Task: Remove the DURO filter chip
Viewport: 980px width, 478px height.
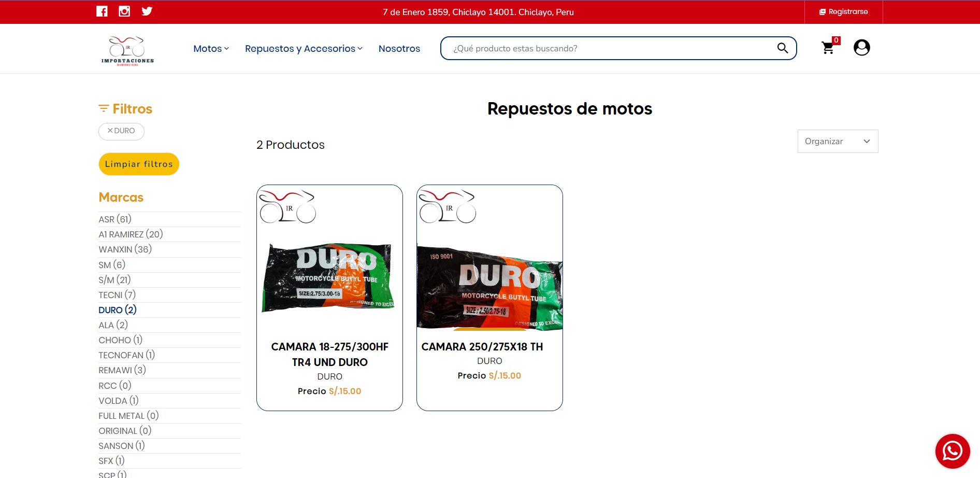Action: [121, 131]
